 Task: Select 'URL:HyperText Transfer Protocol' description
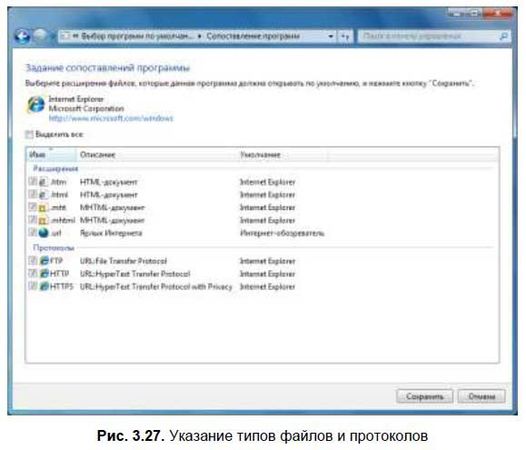point(135,273)
